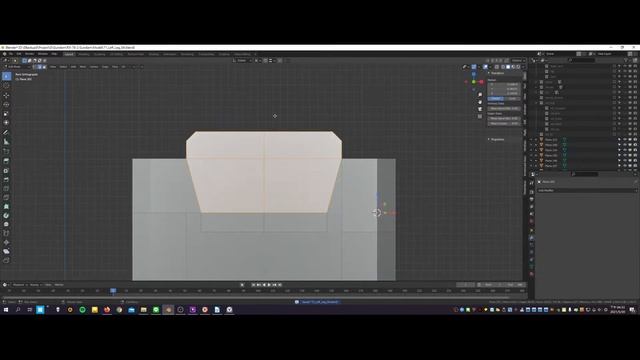Activate the 3D Cursor tool
The width and height of the screenshot is (640, 360).
(7, 86)
